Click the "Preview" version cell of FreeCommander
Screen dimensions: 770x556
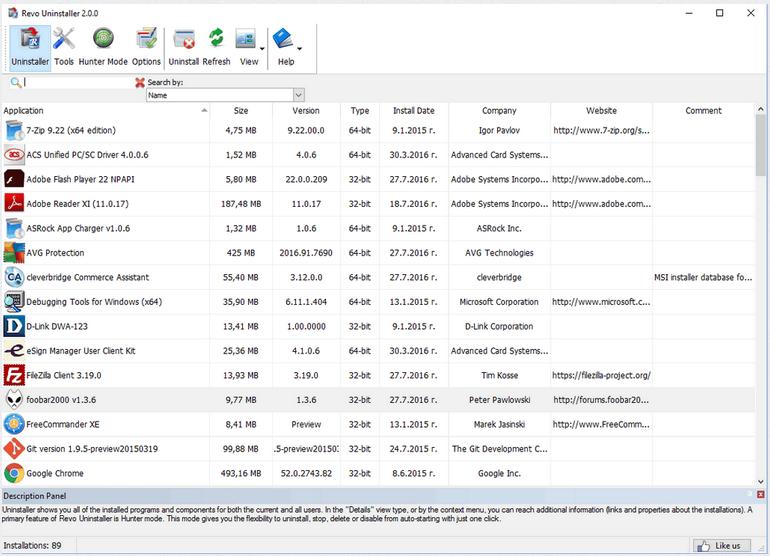[306, 424]
